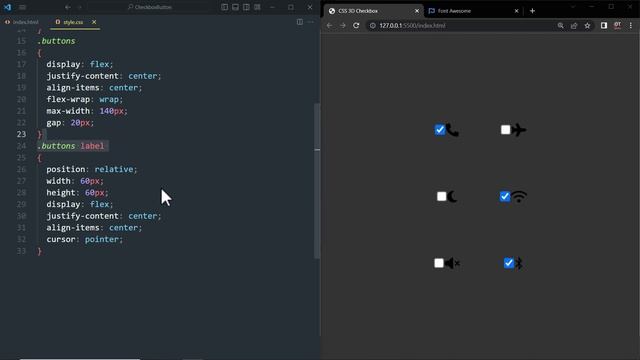Viewport: 640px width, 360px height.
Task: View site information icon in address bar
Action: pos(372,26)
